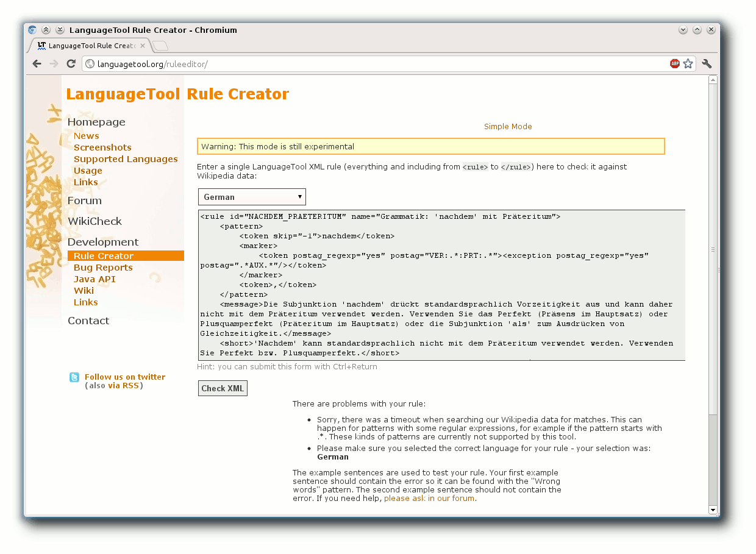The image size is (756, 554).
Task: Click 'There are problems with your rule:' text
Action: [x=359, y=404]
